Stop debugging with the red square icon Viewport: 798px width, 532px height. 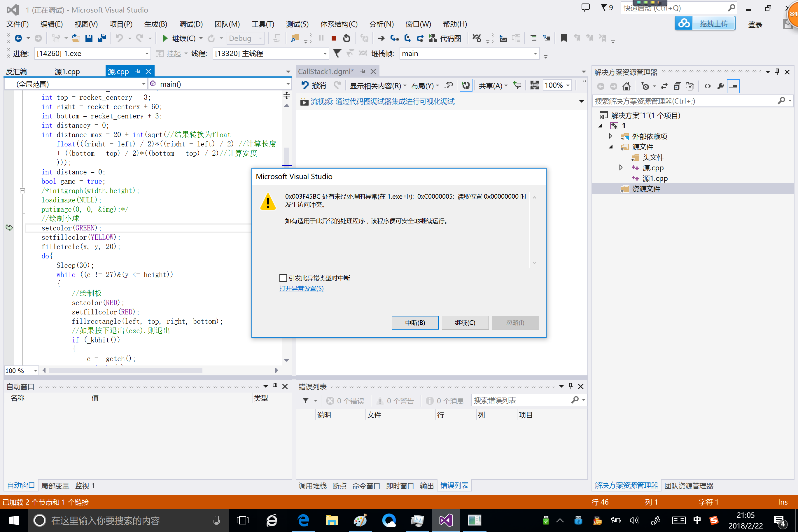334,38
